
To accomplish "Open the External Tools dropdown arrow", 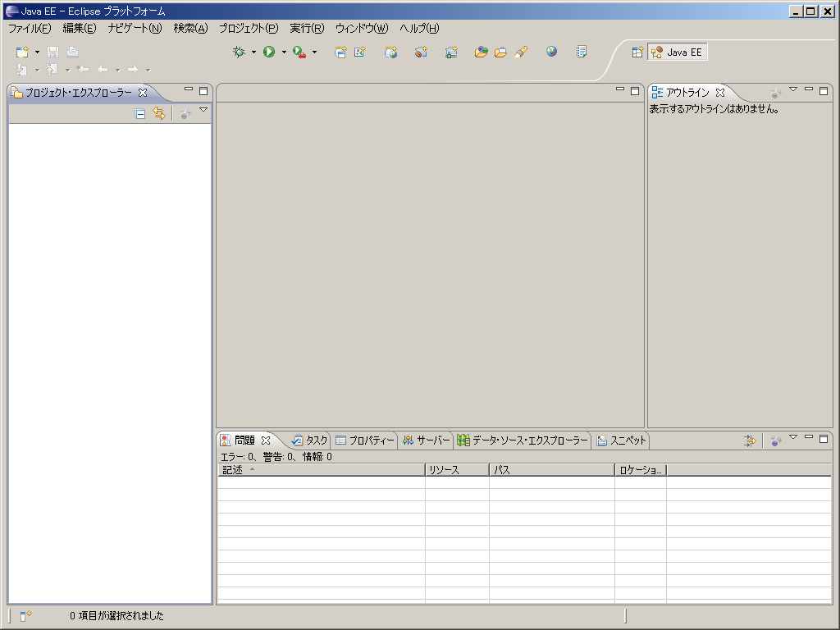I will click(314, 52).
